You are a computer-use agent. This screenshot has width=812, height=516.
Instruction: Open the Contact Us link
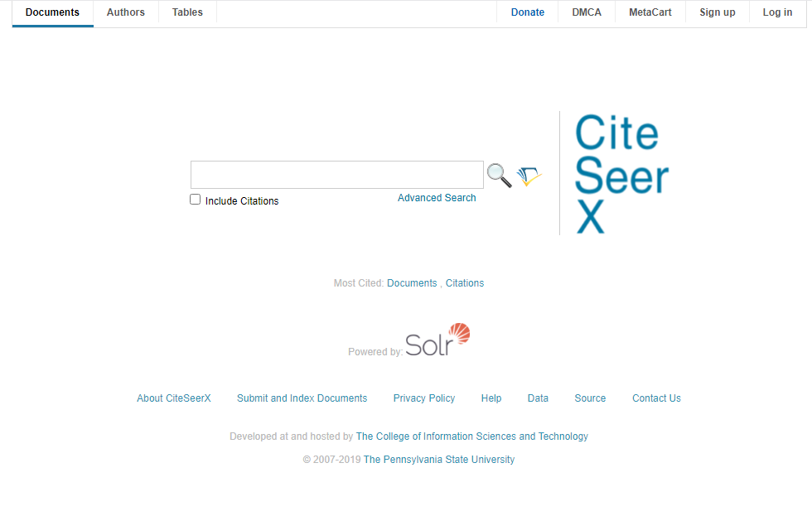(656, 398)
